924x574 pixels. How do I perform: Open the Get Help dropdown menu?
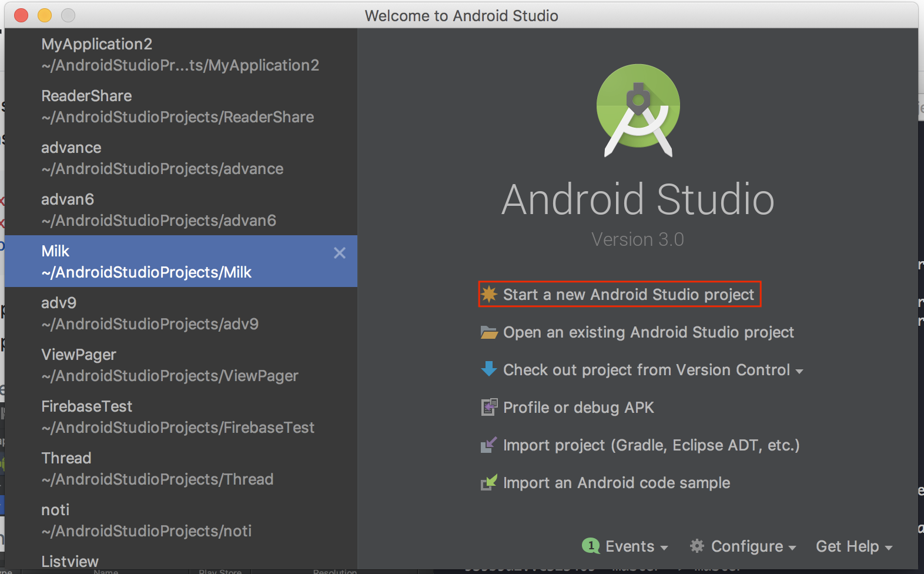click(854, 546)
